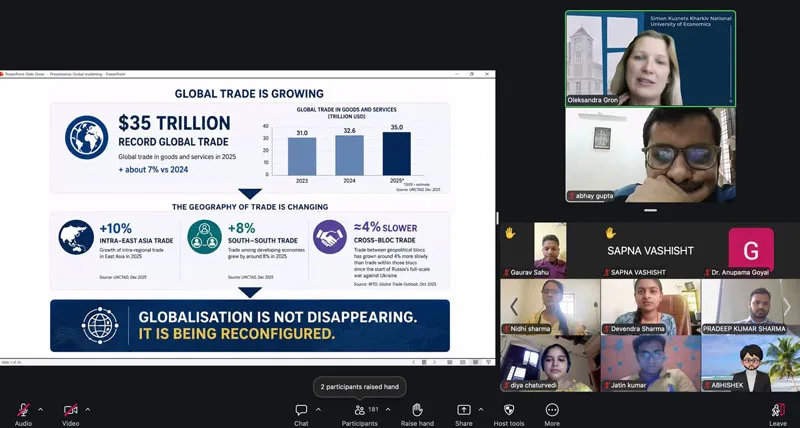Click muted mic icon beside Dr. Anupama Goyal's name
Image resolution: width=800 pixels, height=428 pixels.
[708, 273]
